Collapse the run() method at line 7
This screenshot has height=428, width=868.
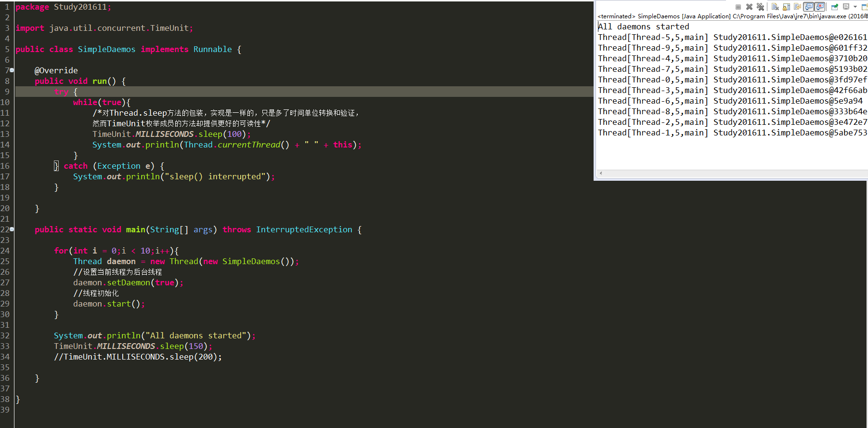[x=12, y=70]
